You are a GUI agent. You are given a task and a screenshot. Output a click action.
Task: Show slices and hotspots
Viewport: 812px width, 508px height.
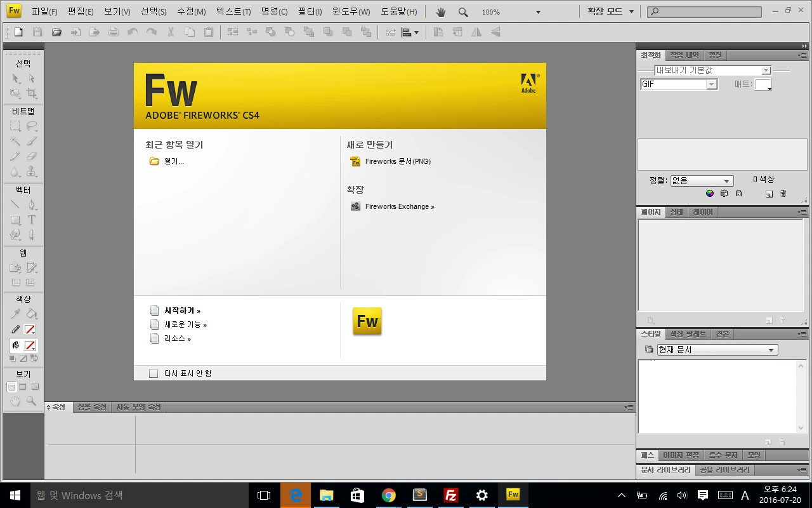pos(30,283)
